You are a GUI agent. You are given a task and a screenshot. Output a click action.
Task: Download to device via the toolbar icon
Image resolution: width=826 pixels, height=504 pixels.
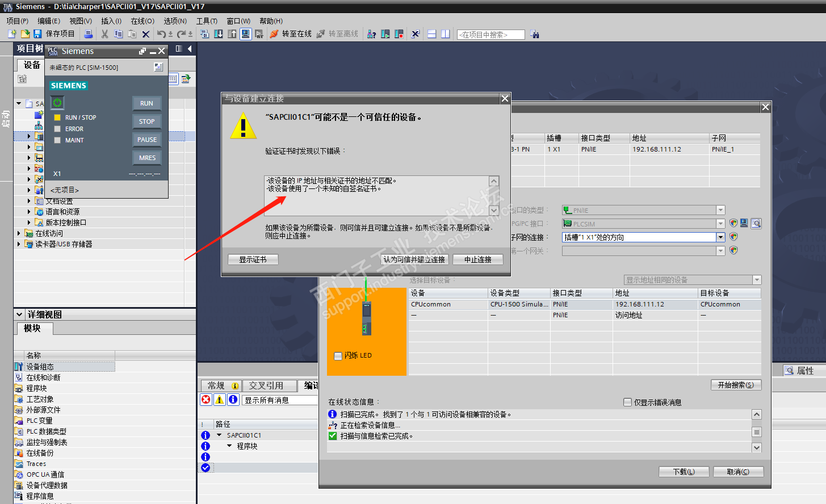coord(219,34)
